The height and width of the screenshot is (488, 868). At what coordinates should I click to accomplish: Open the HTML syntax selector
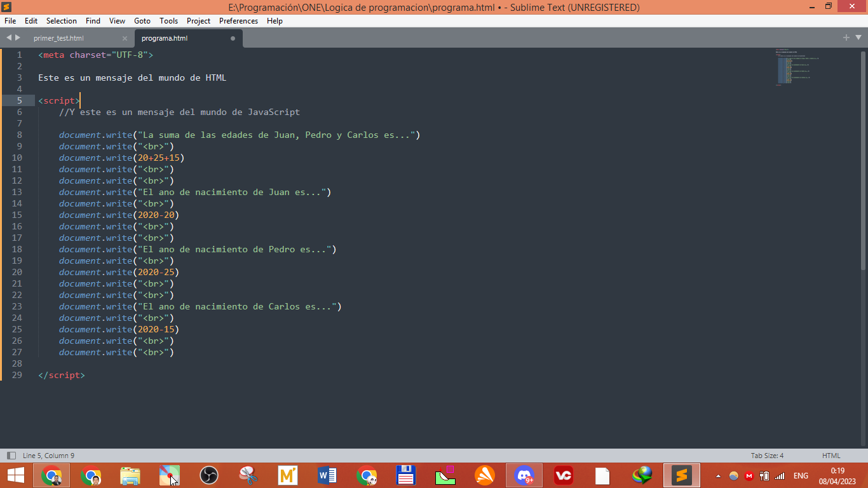pos(831,456)
